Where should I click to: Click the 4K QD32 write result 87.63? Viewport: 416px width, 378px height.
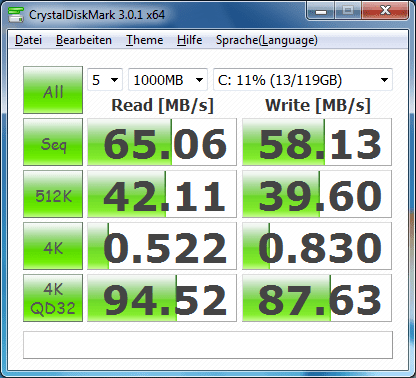click(317, 298)
